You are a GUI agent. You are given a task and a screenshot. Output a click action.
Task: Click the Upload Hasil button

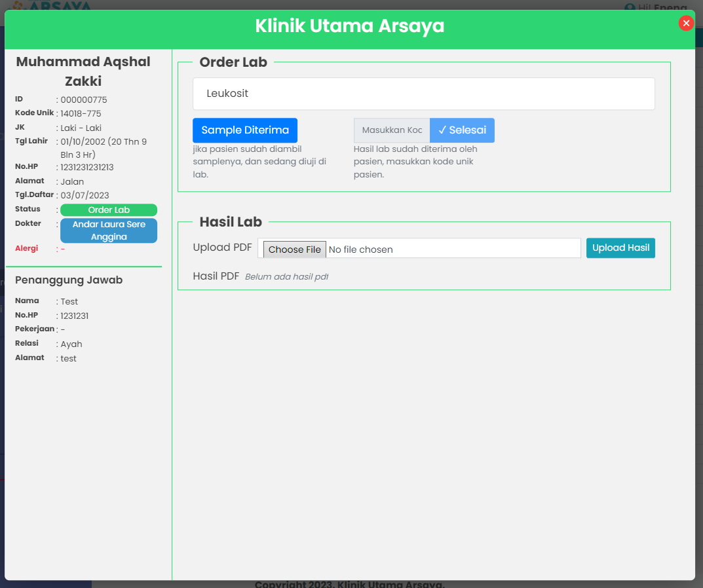pyautogui.click(x=620, y=248)
